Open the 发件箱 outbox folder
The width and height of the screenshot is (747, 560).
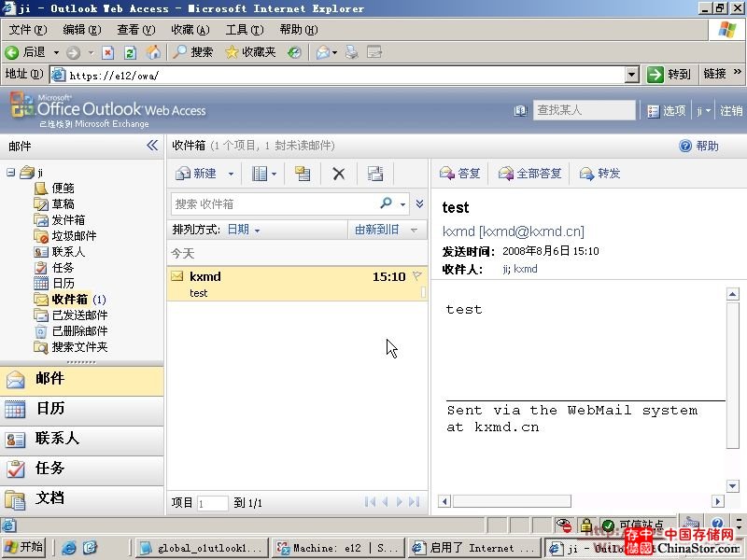click(68, 219)
